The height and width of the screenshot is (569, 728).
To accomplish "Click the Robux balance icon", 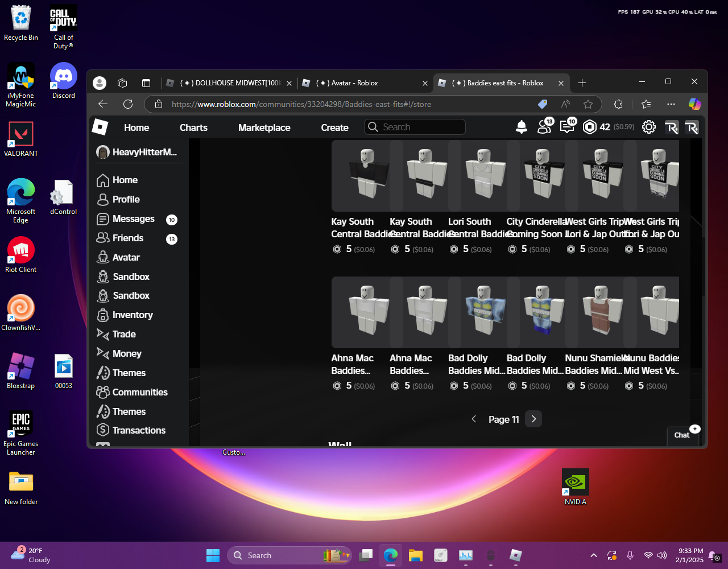I will click(590, 127).
